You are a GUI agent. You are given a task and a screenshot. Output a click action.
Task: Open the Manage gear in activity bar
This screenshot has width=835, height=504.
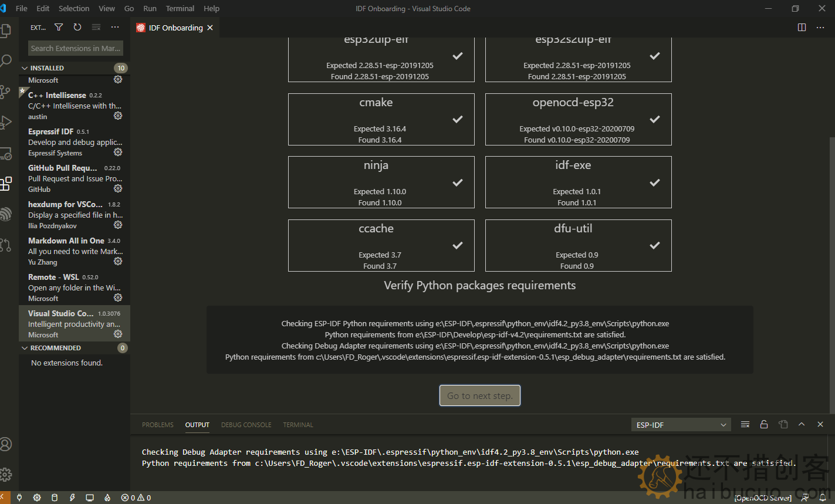[x=5, y=475]
